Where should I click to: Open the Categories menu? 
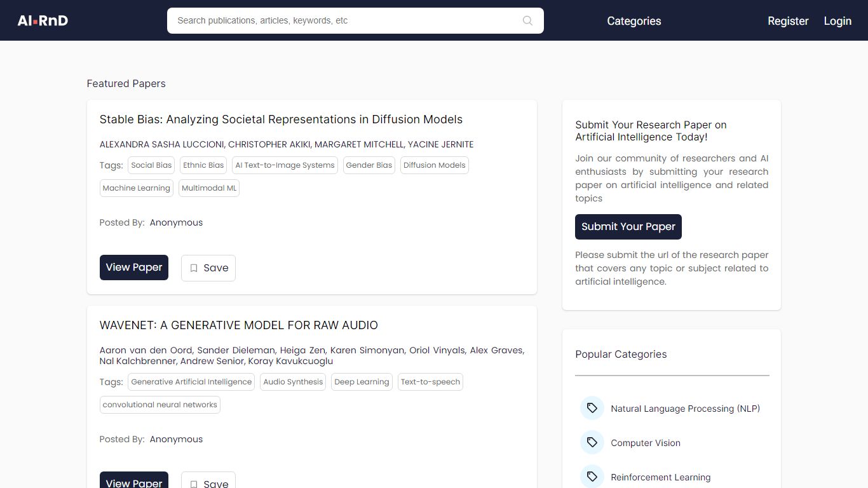tap(634, 20)
